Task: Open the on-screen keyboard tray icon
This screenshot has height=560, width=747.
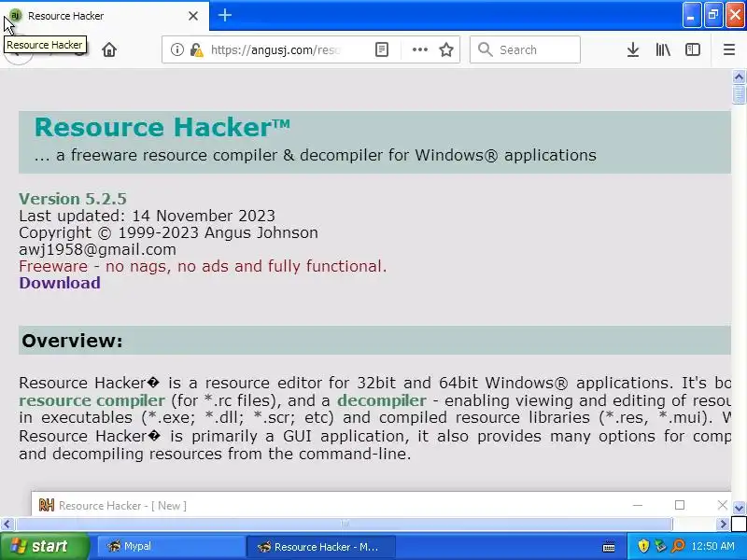Action: pyautogui.click(x=609, y=547)
